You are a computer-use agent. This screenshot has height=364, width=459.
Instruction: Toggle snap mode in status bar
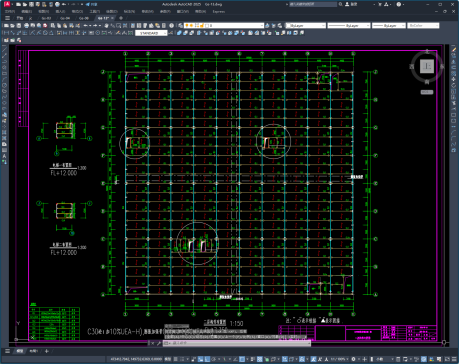click(x=182, y=359)
